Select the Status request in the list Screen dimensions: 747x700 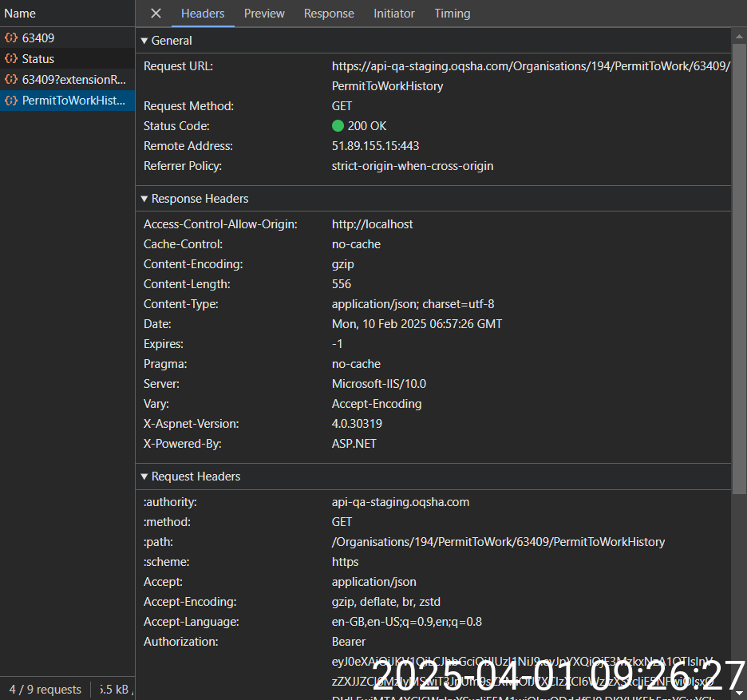tap(38, 59)
